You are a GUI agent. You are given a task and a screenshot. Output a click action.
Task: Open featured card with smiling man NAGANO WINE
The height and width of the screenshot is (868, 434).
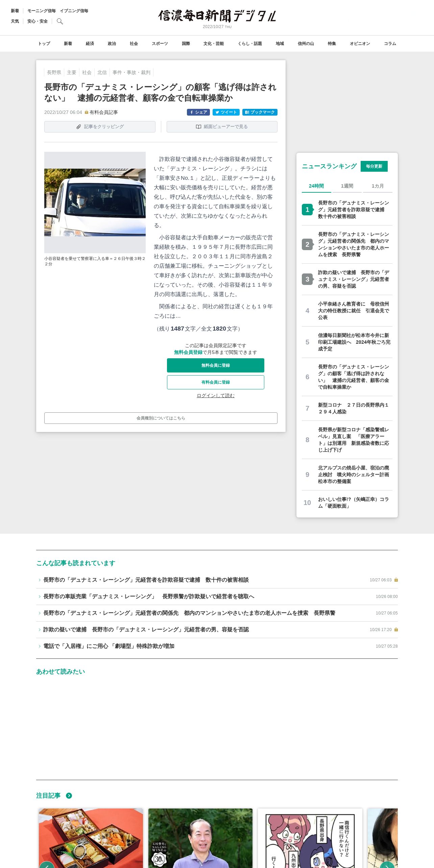point(200,838)
